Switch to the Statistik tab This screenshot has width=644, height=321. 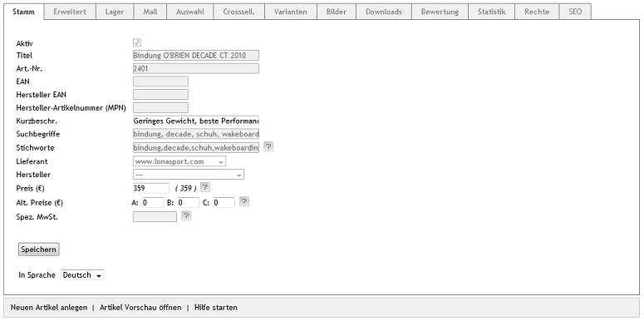pyautogui.click(x=492, y=12)
